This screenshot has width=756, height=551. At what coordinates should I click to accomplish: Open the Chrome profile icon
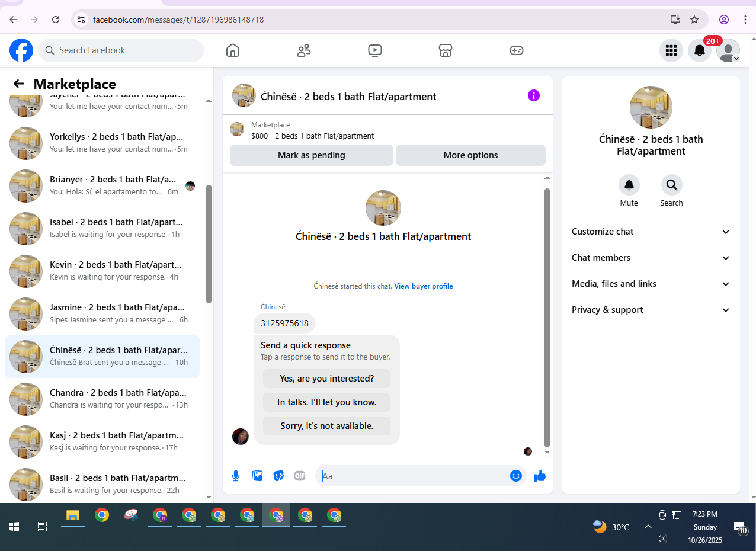724,20
